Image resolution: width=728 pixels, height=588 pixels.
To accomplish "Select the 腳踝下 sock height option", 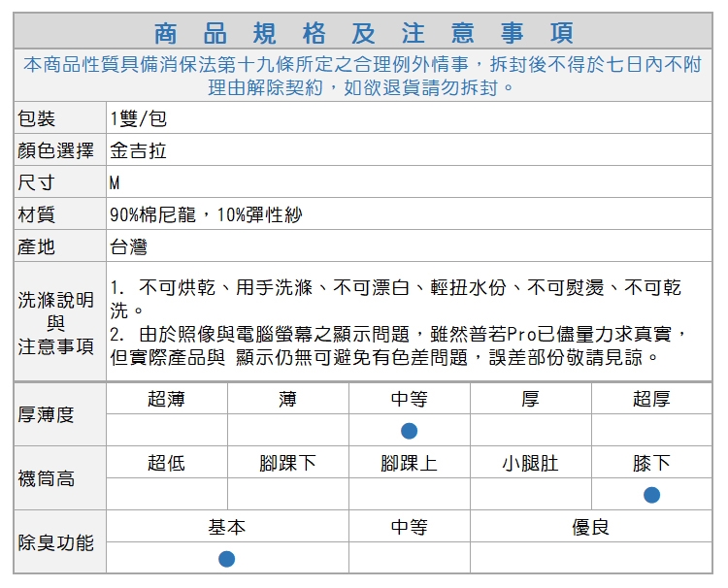I will (287, 463).
